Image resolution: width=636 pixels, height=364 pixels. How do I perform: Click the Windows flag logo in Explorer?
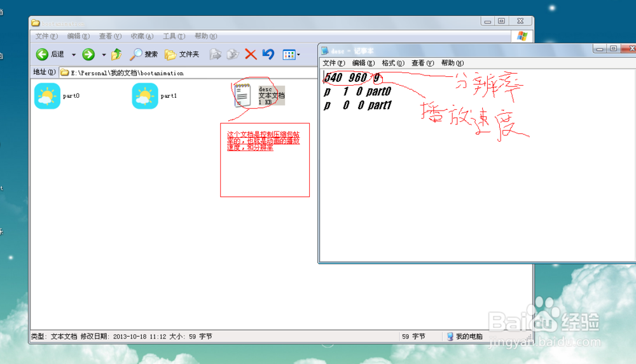pos(522,36)
